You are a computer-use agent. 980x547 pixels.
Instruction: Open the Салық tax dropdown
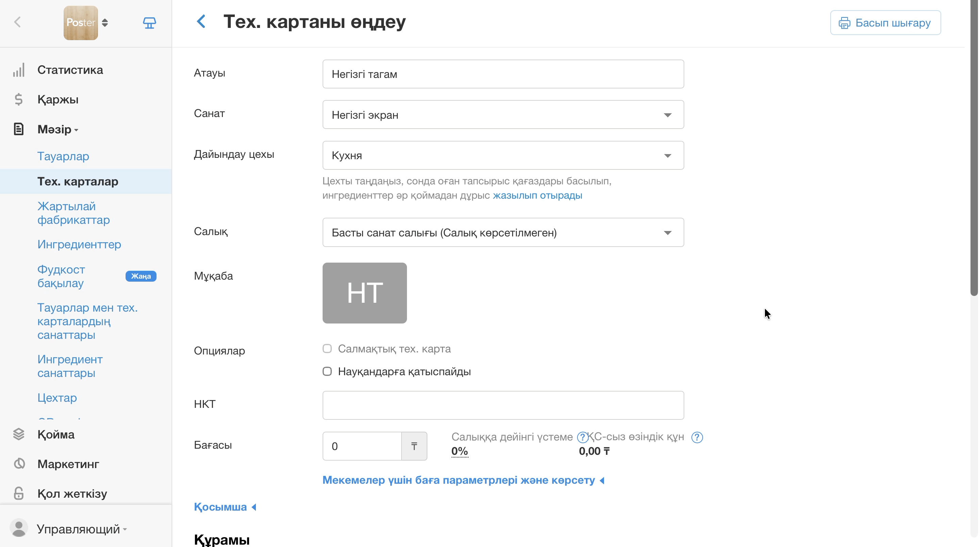503,232
